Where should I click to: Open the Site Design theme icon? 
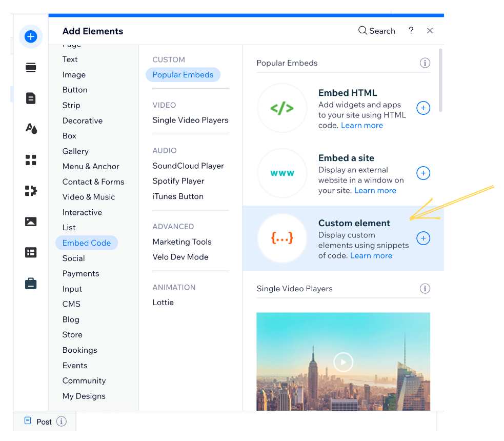pyautogui.click(x=31, y=129)
